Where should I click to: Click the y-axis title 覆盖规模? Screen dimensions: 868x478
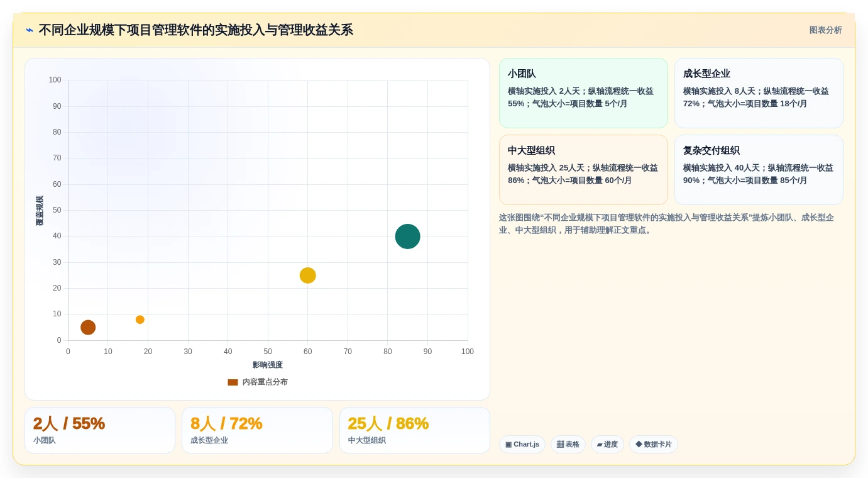(x=40, y=211)
